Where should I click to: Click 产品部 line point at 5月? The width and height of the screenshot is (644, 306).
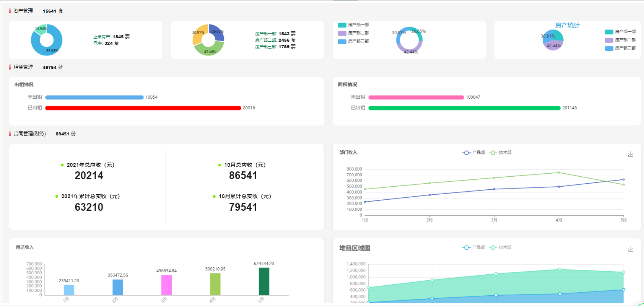click(x=623, y=179)
